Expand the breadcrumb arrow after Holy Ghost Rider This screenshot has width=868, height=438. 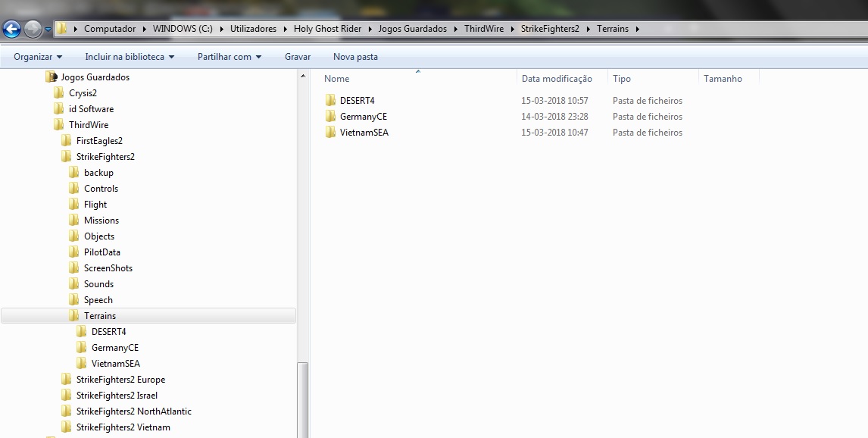(x=370, y=29)
